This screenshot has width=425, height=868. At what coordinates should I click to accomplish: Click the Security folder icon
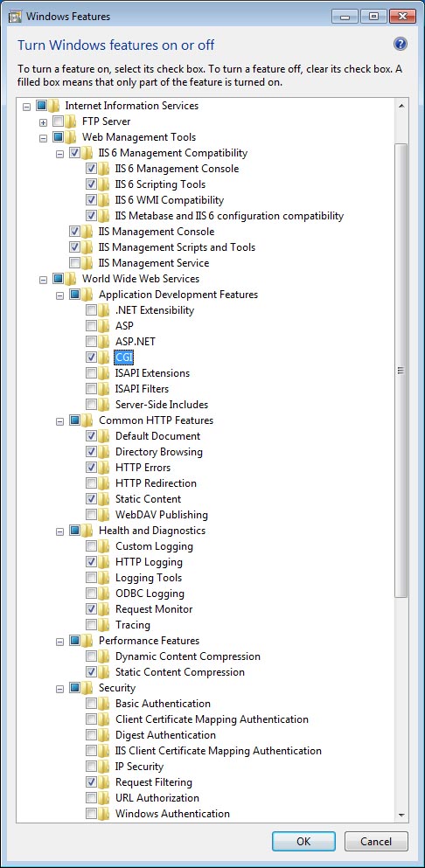click(87, 688)
